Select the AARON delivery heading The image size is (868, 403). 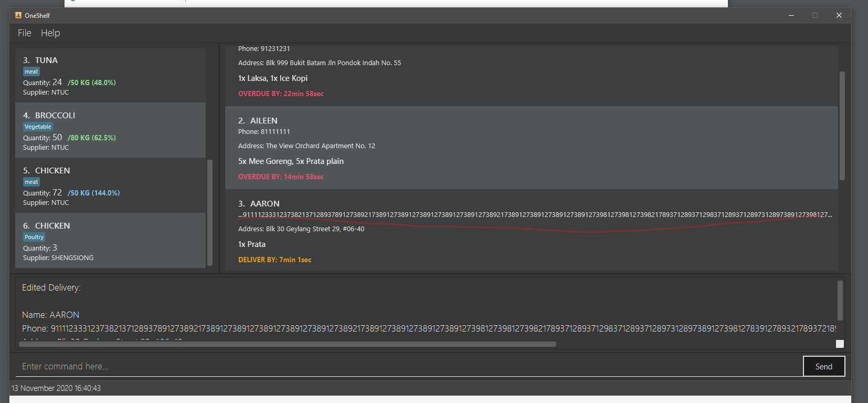259,203
